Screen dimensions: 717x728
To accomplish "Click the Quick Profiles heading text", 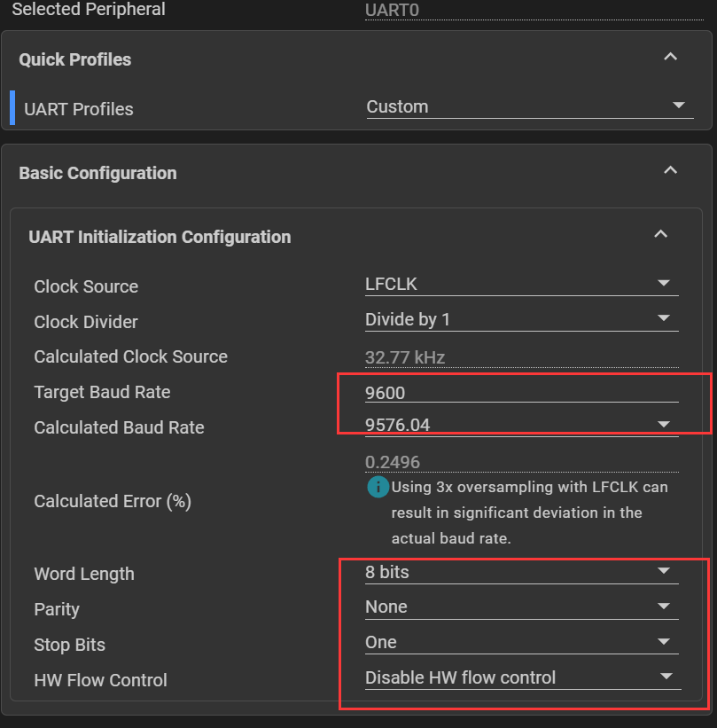I will tap(75, 59).
